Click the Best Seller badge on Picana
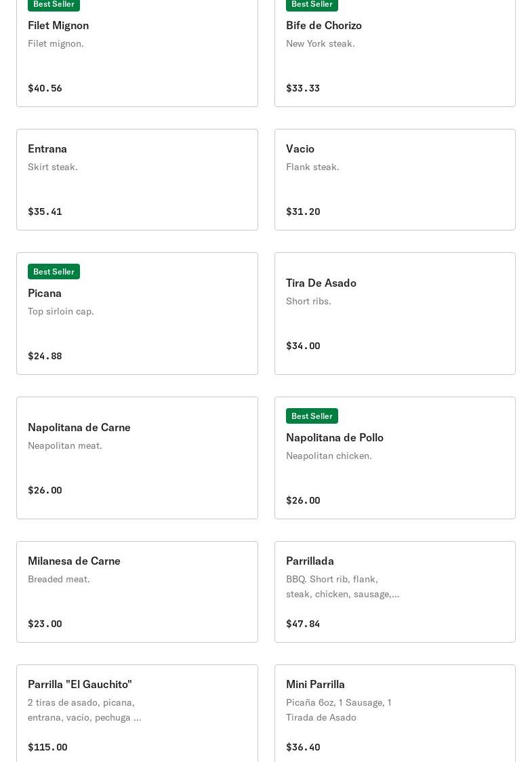532x762 pixels. pyautogui.click(x=54, y=271)
